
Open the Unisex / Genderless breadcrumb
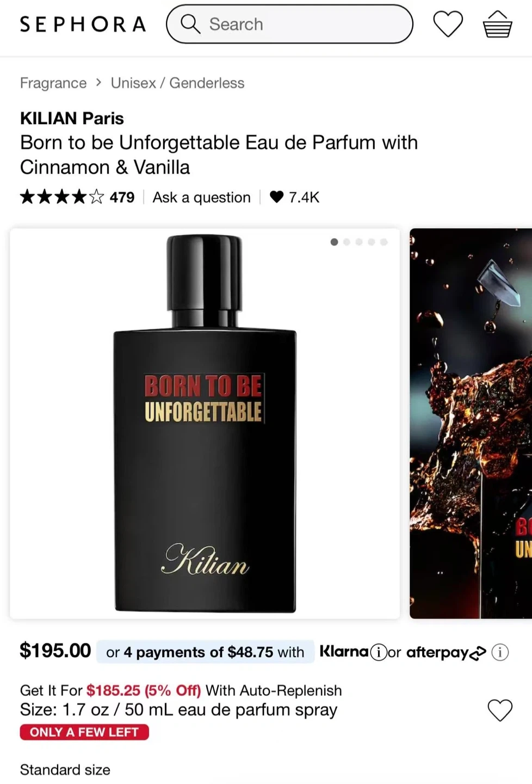(177, 83)
